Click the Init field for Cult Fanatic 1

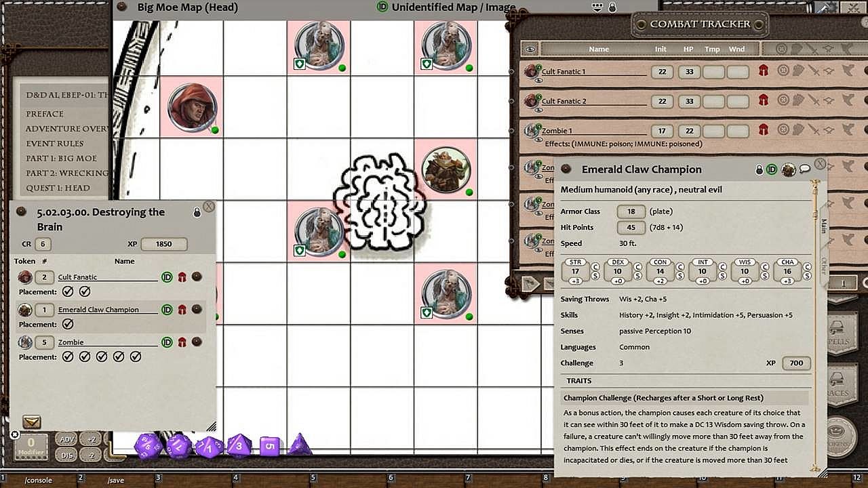pos(662,71)
